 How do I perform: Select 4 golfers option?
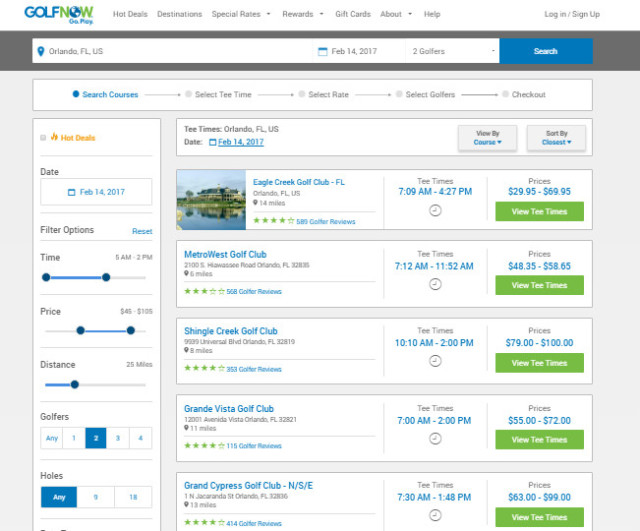tap(140, 438)
